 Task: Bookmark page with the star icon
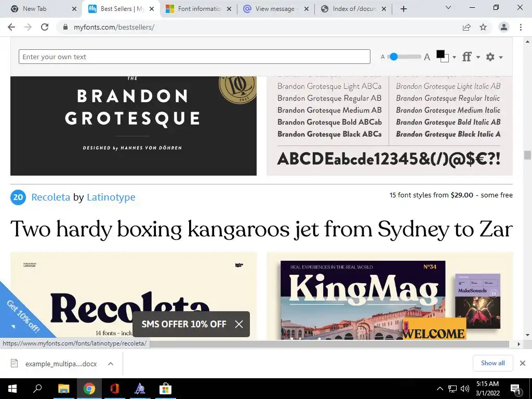tap(483, 27)
